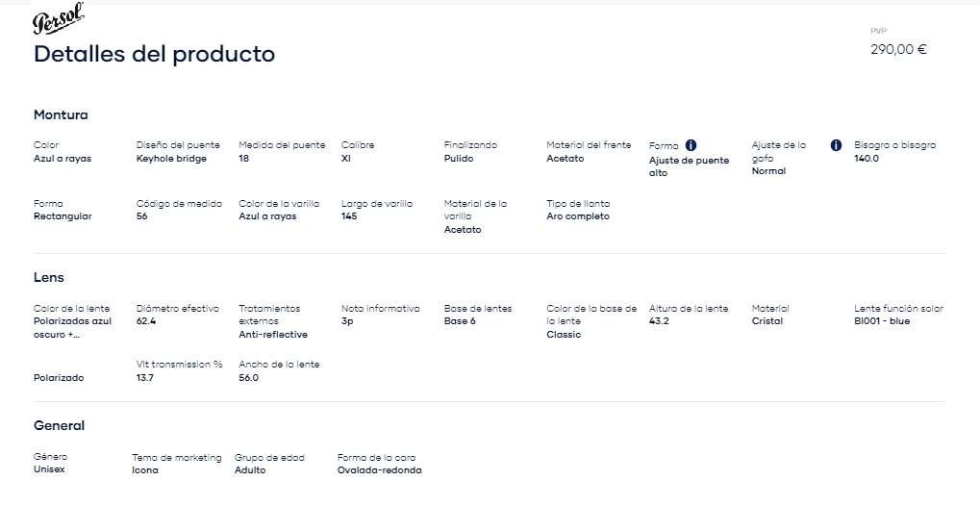Open info icon beside Ajuste de la gafa
This screenshot has width=980, height=506.
point(836,145)
